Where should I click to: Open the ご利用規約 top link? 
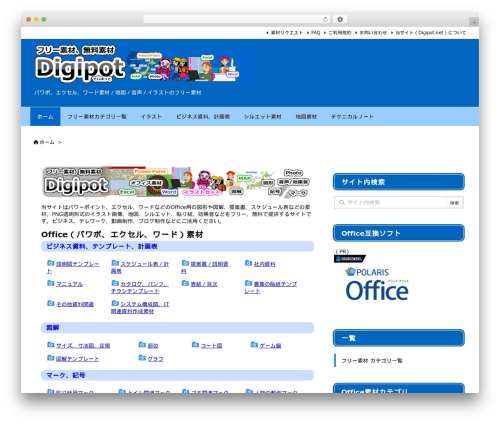pyautogui.click(x=339, y=33)
